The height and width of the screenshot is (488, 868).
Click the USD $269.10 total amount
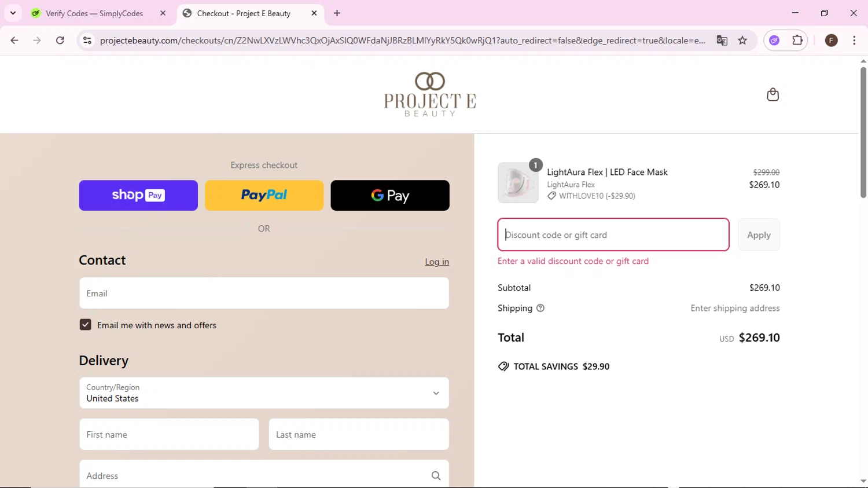749,337
